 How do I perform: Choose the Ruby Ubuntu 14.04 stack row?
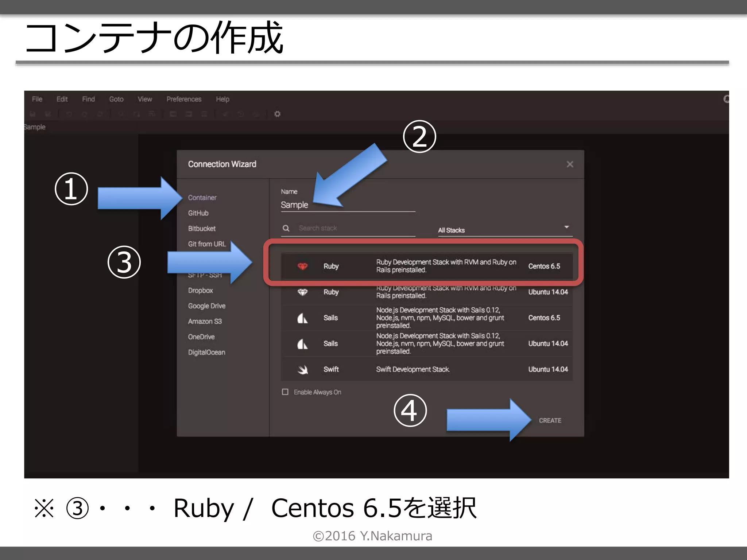tap(426, 292)
